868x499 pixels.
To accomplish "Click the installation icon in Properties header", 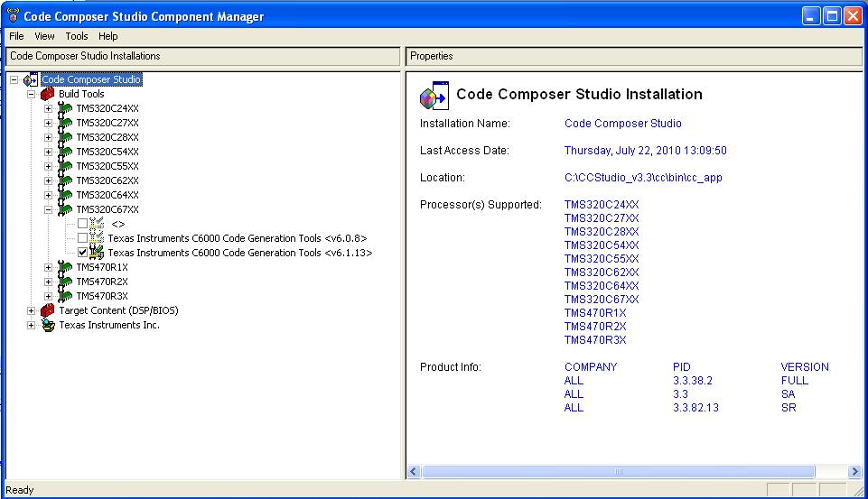I will coord(434,96).
